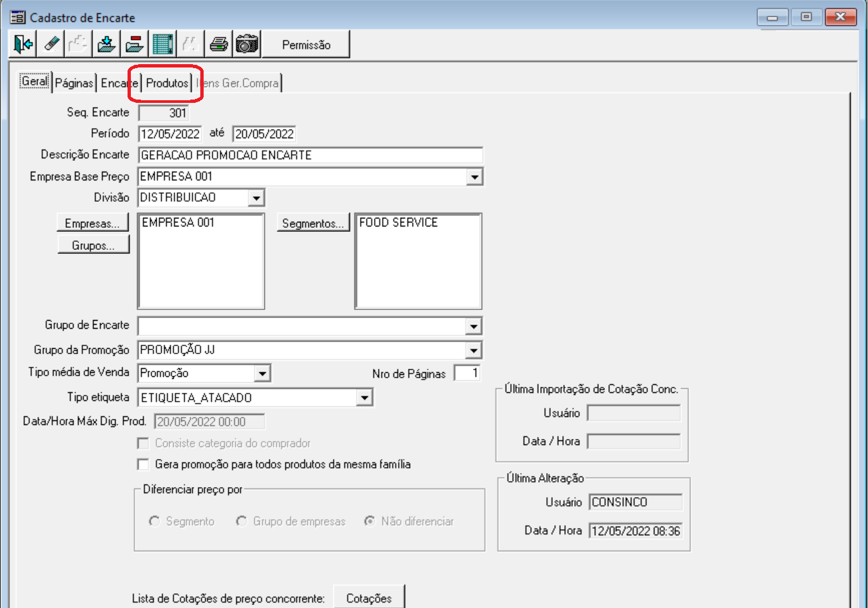Click the printer icon
The width and height of the screenshot is (868, 608).
[219, 44]
